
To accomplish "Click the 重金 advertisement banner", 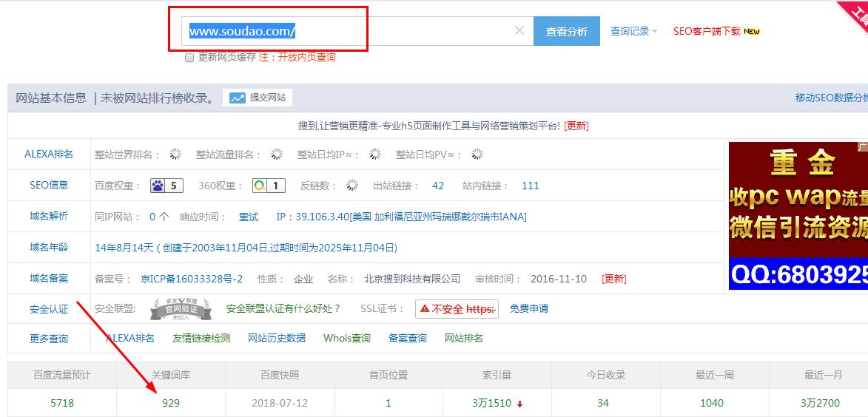I will [x=798, y=215].
